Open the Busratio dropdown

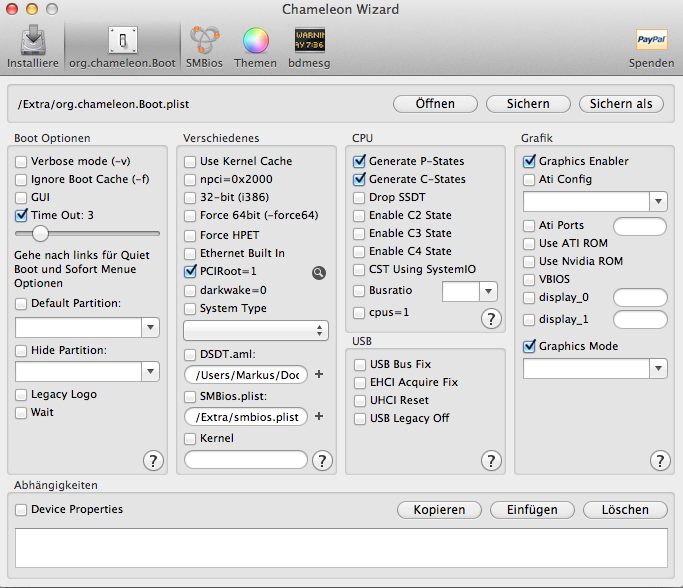coord(488,291)
